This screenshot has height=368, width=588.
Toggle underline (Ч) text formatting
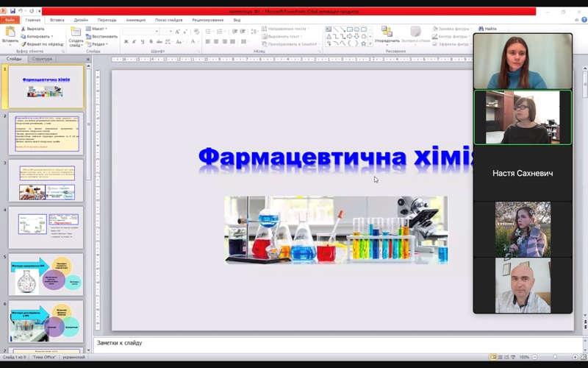point(144,42)
